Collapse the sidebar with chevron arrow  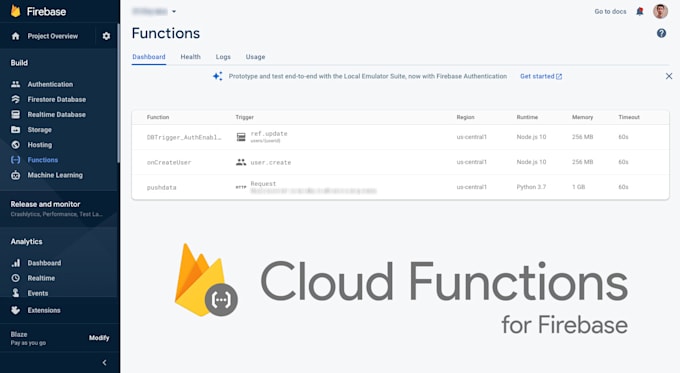click(105, 363)
